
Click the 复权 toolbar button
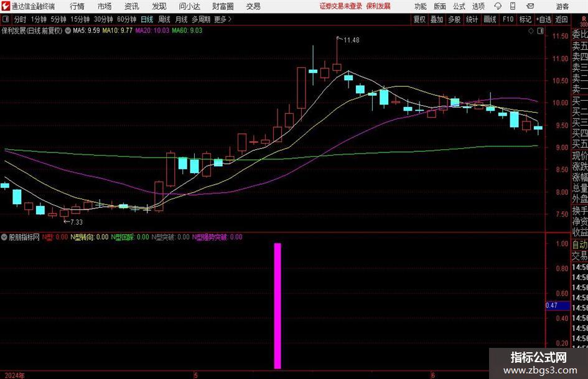[419, 19]
